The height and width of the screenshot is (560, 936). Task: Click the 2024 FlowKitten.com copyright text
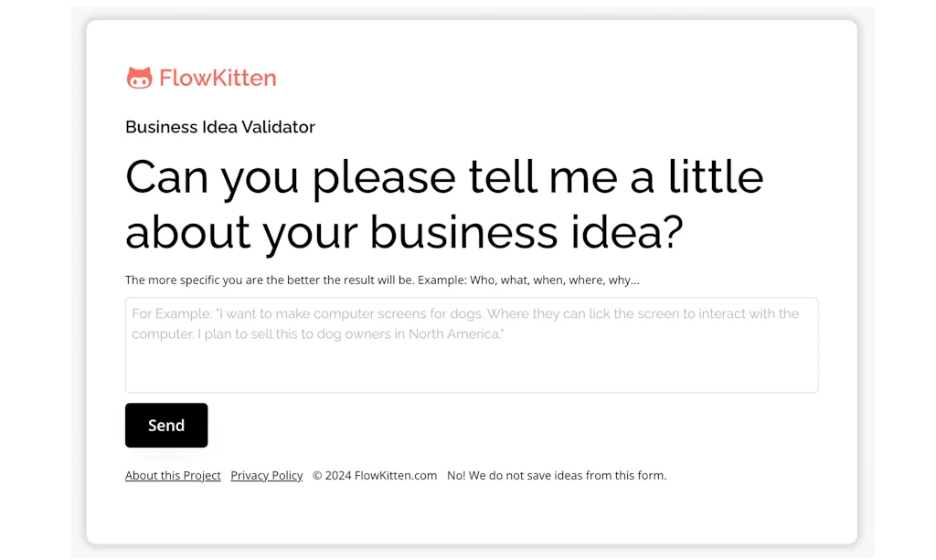pyautogui.click(x=375, y=475)
